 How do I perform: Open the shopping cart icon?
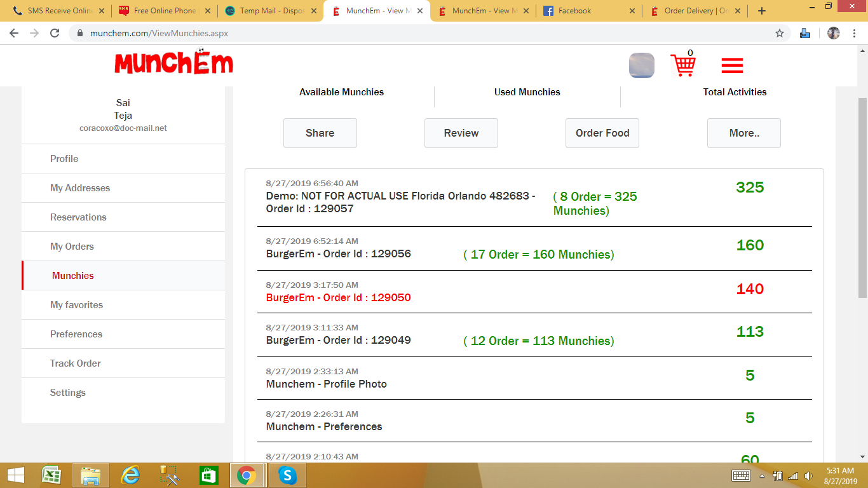683,65
